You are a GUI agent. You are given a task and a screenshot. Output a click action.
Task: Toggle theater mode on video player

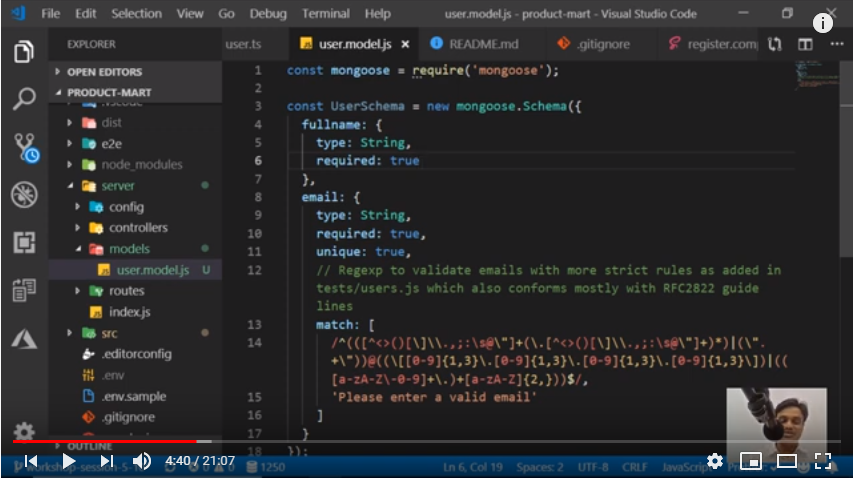tap(787, 461)
